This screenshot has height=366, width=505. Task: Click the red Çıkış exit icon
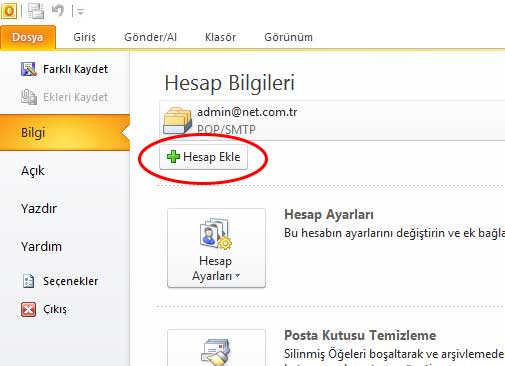(28, 309)
